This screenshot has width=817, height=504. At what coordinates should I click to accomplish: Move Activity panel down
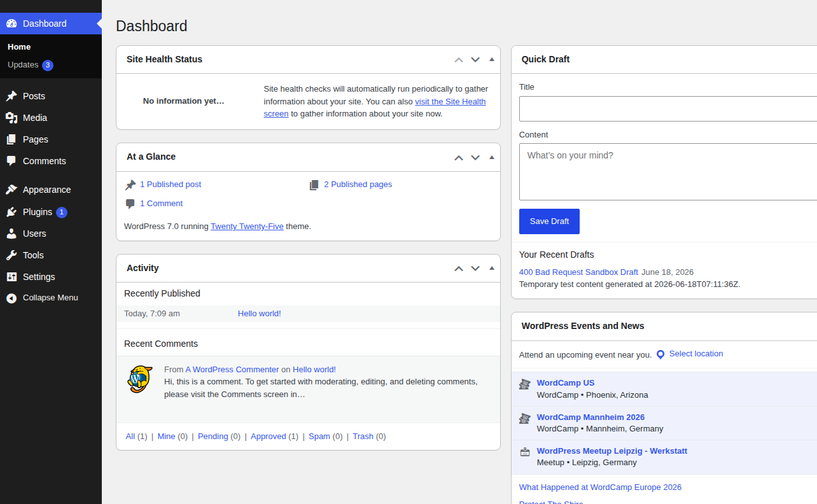[475, 268]
